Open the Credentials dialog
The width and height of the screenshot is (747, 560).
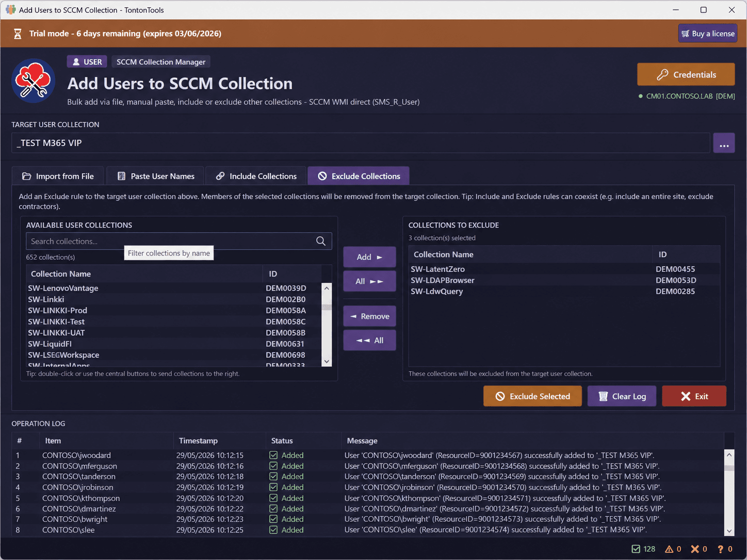(x=686, y=74)
